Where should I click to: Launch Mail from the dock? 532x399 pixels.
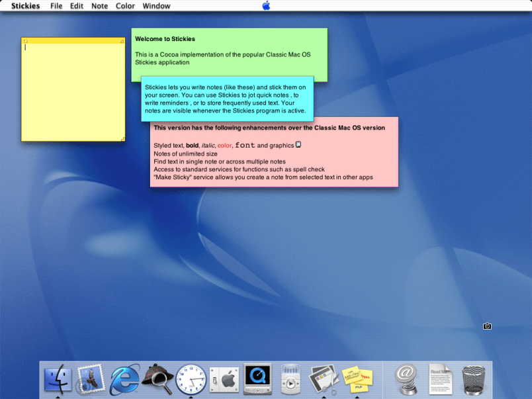pos(91,380)
